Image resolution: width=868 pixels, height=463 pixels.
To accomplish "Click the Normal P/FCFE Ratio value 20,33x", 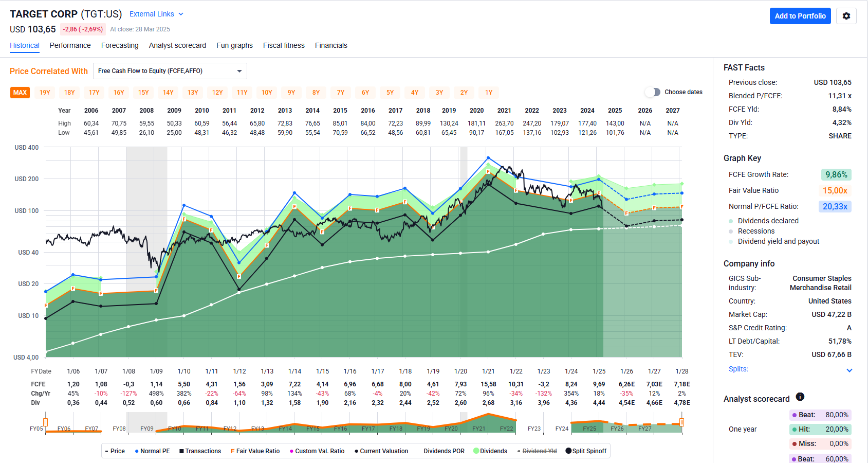I will (x=834, y=206).
